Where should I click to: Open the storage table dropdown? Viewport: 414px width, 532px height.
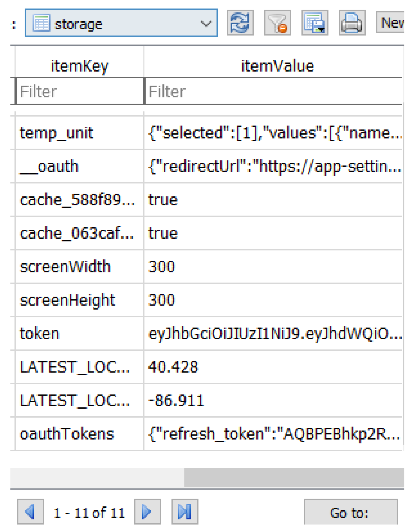click(206, 24)
